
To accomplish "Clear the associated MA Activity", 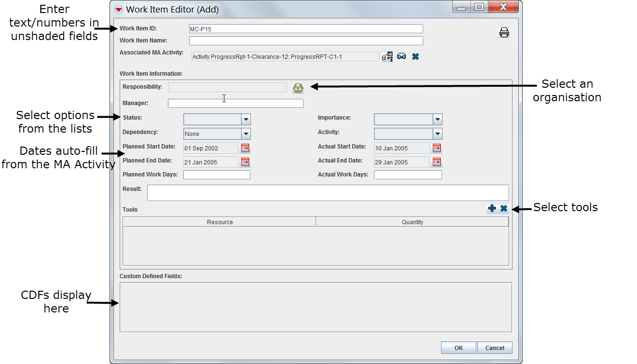I will tap(415, 57).
